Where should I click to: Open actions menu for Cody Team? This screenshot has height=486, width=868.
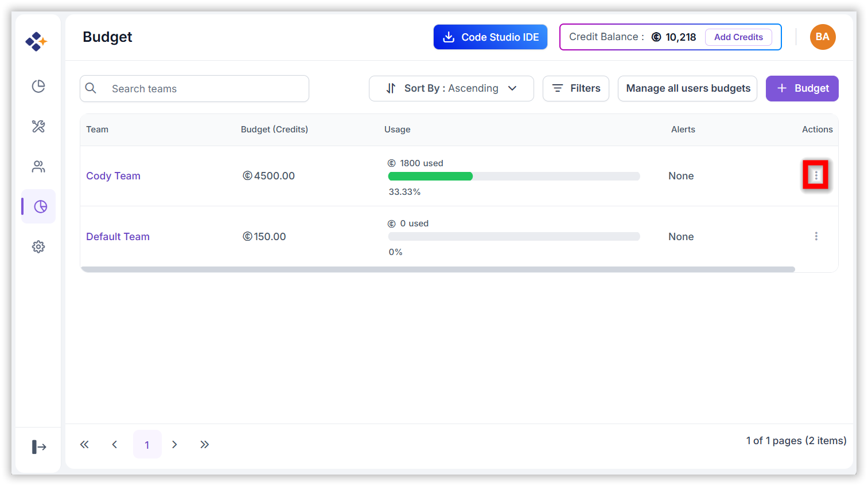[816, 175]
